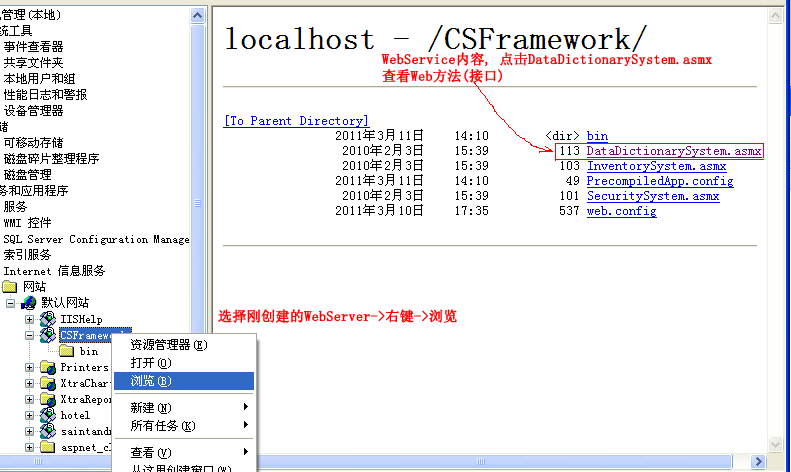This screenshot has width=791, height=472.
Task: Select the bin folder icon under CSFramework
Action: pyautogui.click(x=67, y=351)
